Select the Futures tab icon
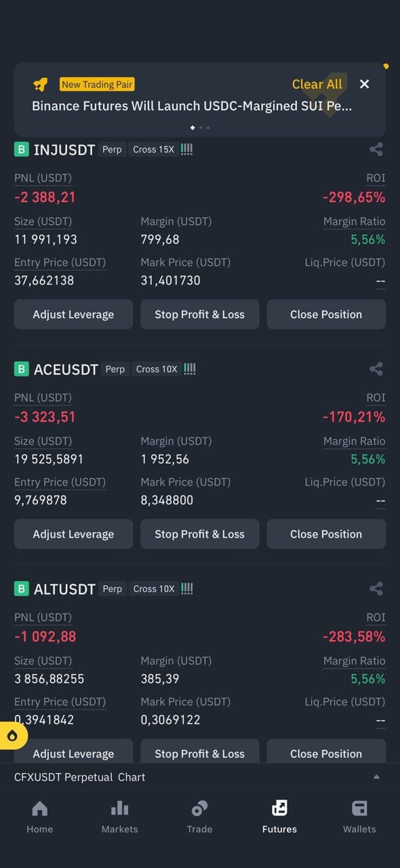 point(279,808)
